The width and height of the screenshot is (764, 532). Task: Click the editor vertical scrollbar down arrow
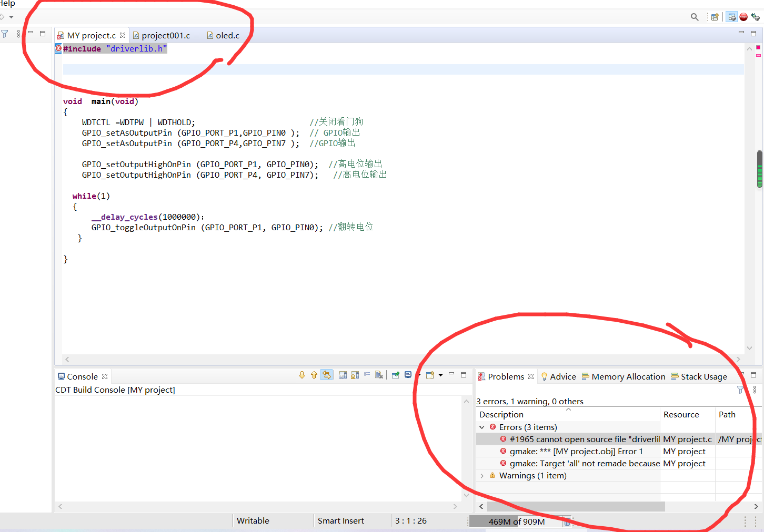[749, 348]
